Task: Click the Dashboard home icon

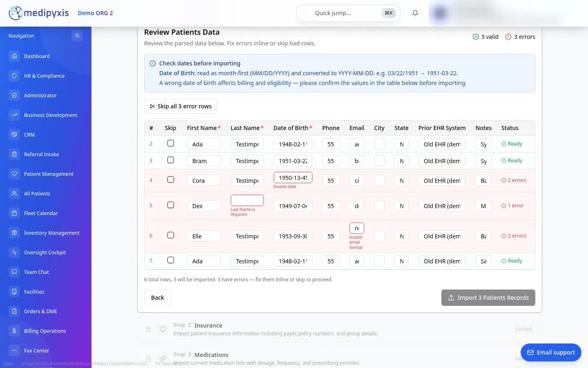Action: pos(14,56)
